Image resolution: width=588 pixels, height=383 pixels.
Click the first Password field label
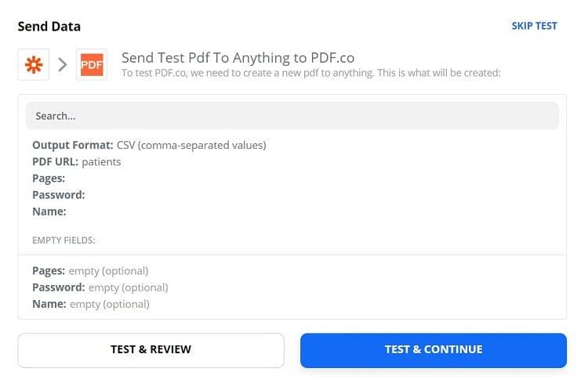[x=59, y=194]
